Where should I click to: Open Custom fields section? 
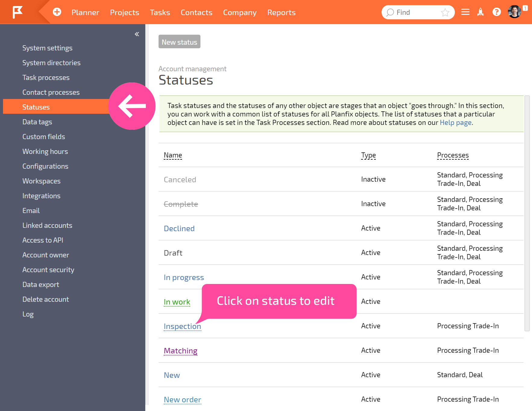[x=44, y=137]
